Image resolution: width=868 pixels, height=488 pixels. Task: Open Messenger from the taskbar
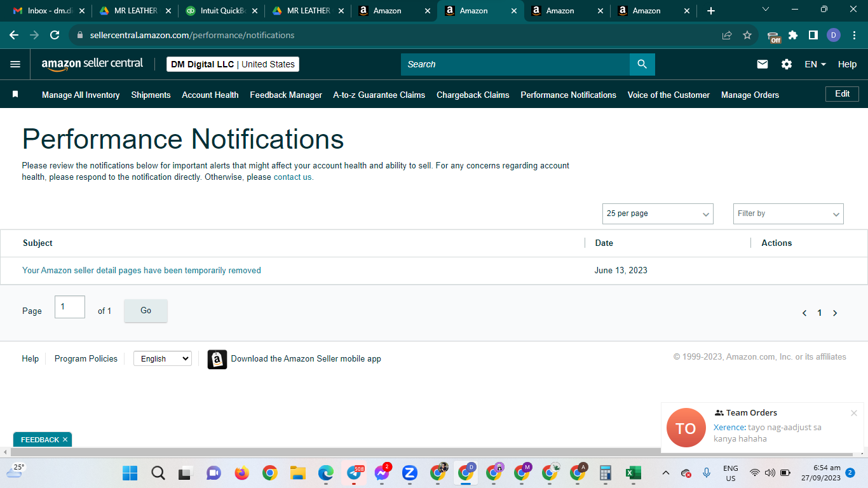point(382,473)
